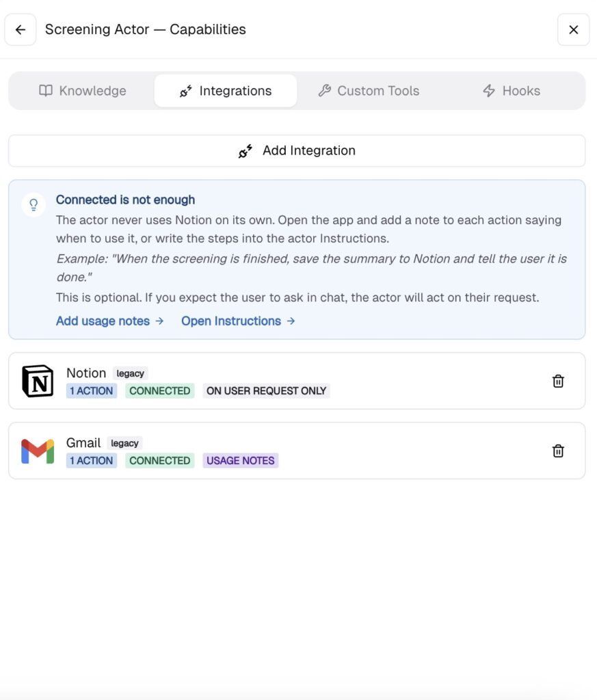This screenshot has height=700, width=597.
Task: Close the Capabilities panel
Action: point(573,29)
